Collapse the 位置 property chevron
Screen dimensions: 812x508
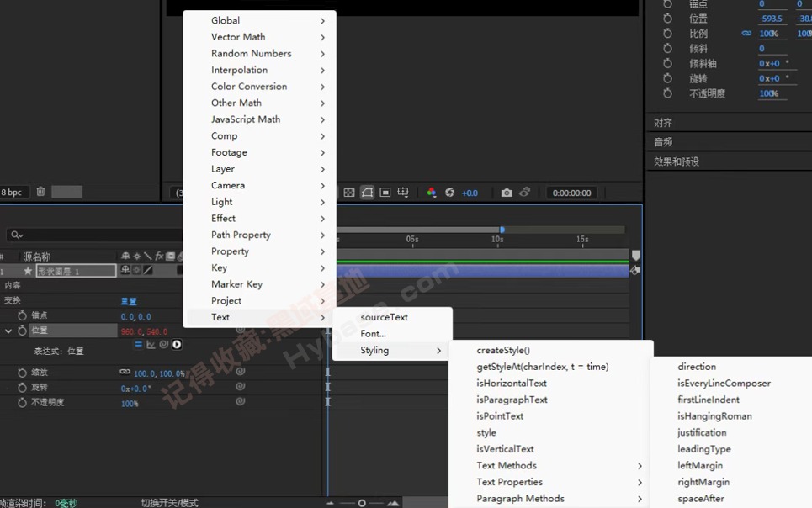(8, 331)
